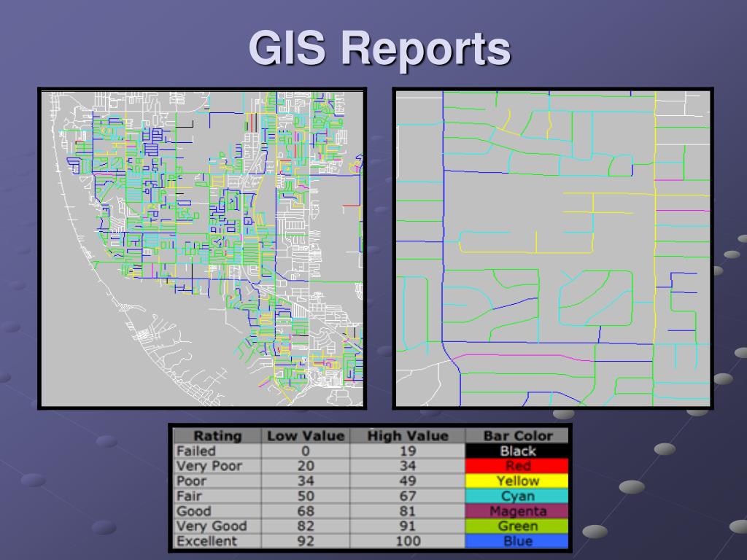The height and width of the screenshot is (560, 747).
Task: Click high value 81 in Good row
Action: click(x=407, y=511)
